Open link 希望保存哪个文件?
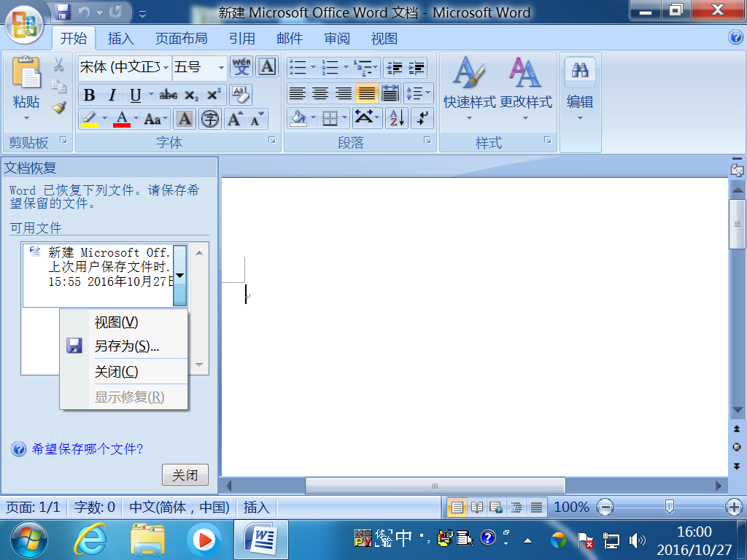 click(x=88, y=448)
